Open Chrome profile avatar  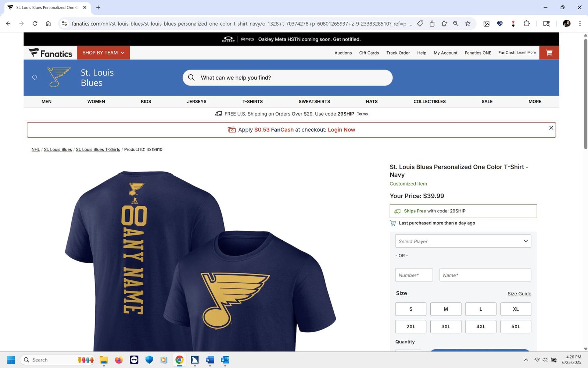(567, 24)
